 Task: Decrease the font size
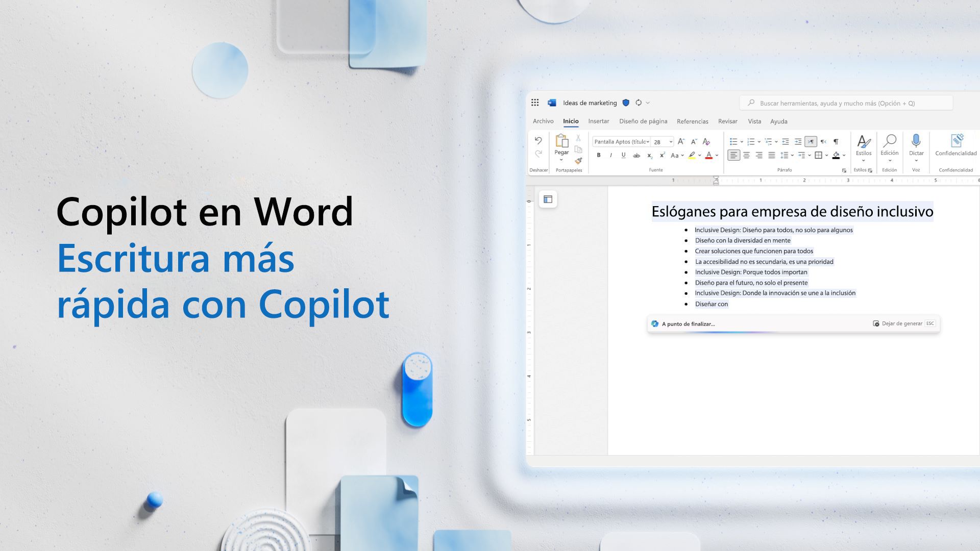tap(694, 141)
